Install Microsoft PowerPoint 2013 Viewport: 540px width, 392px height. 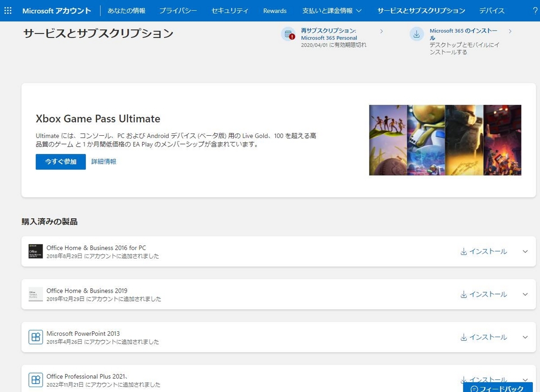pyautogui.click(x=484, y=337)
